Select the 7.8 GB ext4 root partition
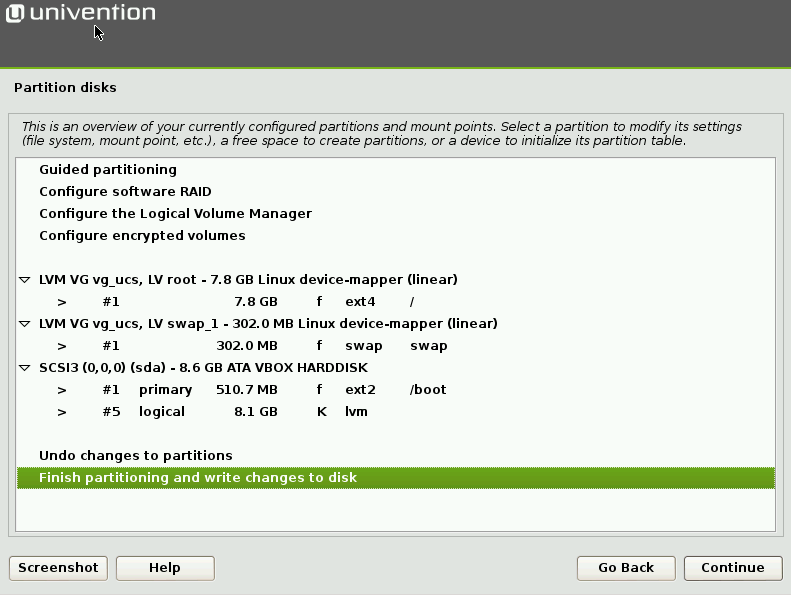The image size is (791, 595). (x=396, y=302)
